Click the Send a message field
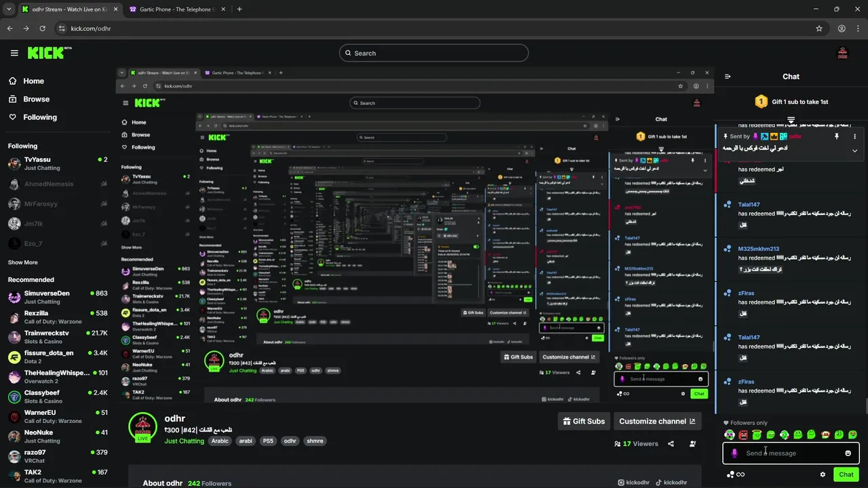The height and width of the screenshot is (488, 868). point(791,453)
